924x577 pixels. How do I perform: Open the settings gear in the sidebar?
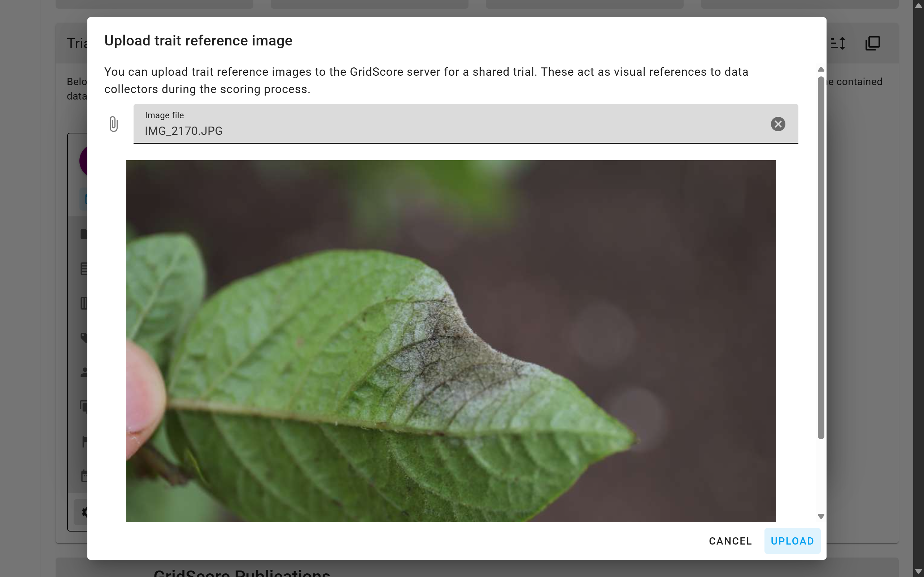[x=85, y=512]
